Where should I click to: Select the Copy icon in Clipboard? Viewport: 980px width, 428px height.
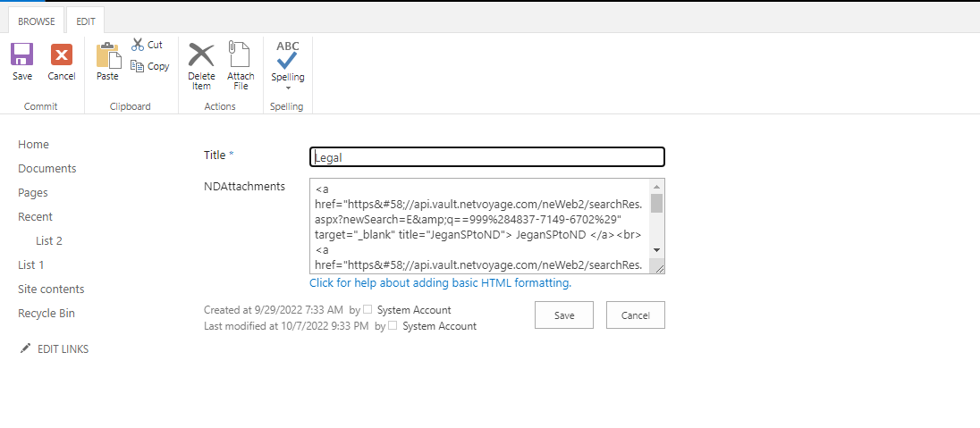pyautogui.click(x=138, y=65)
